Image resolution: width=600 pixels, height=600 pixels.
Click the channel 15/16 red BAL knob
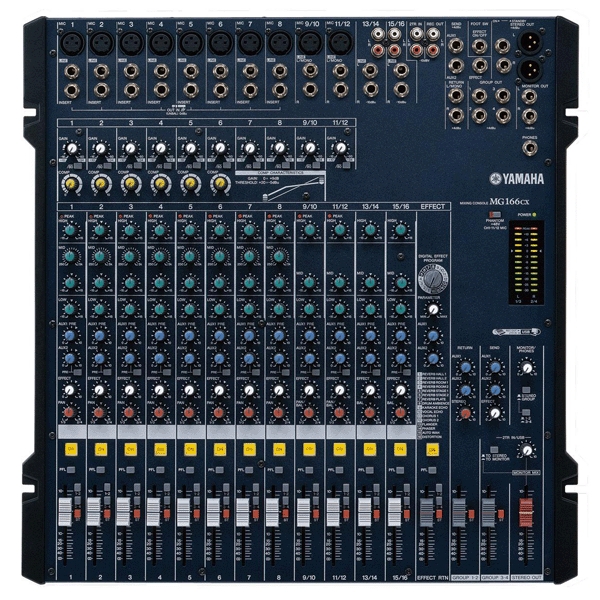click(400, 413)
